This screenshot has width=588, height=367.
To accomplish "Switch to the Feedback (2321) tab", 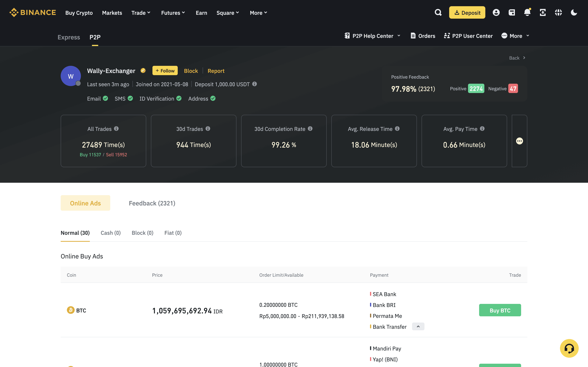I will click(152, 203).
